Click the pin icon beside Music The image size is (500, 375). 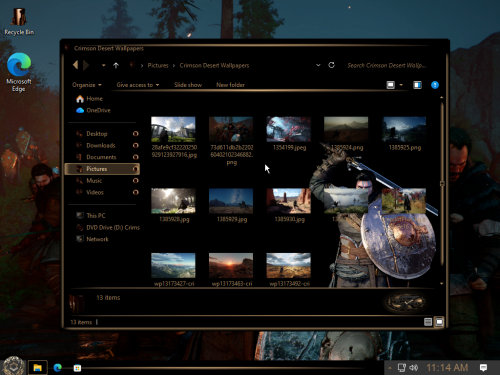136,181
